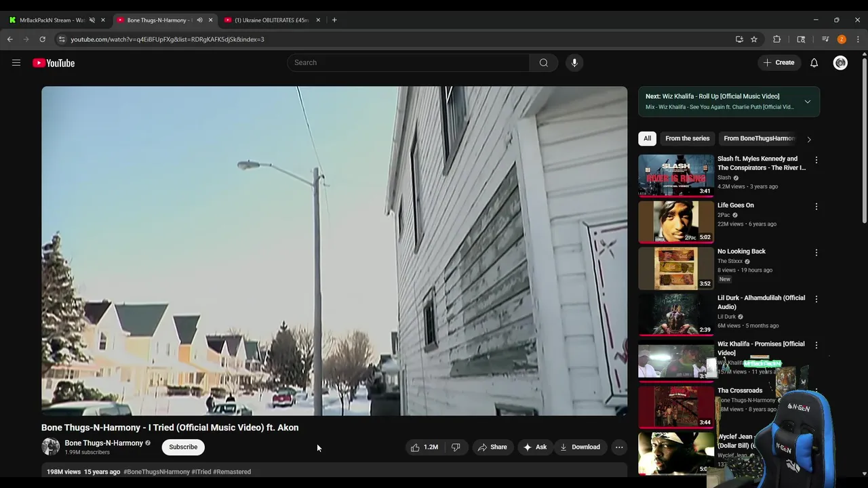Click the #BoneThugsNHarmony hashtag

157,472
